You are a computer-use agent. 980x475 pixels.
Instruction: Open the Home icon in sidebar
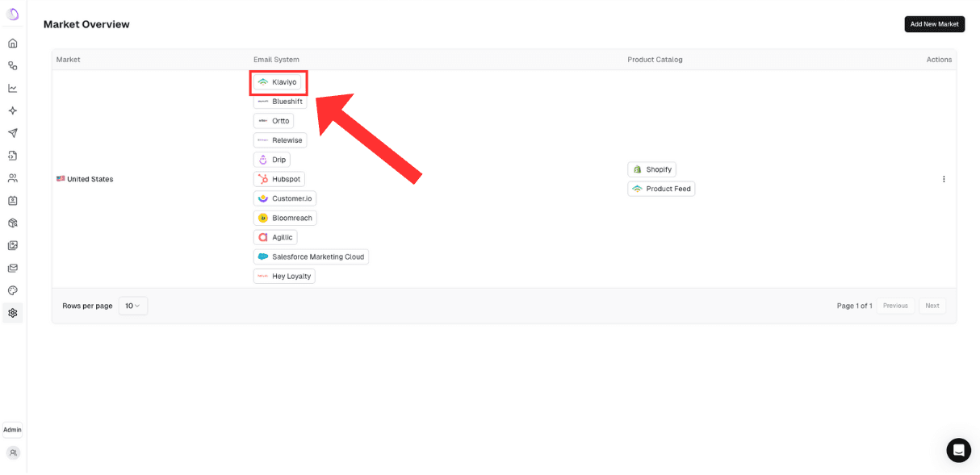click(13, 44)
